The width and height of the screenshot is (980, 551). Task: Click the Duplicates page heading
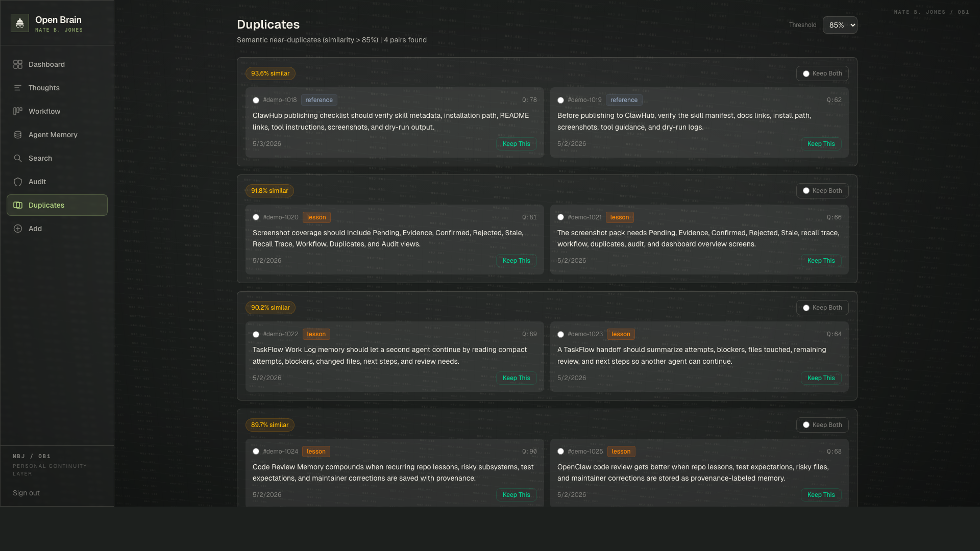[268, 24]
